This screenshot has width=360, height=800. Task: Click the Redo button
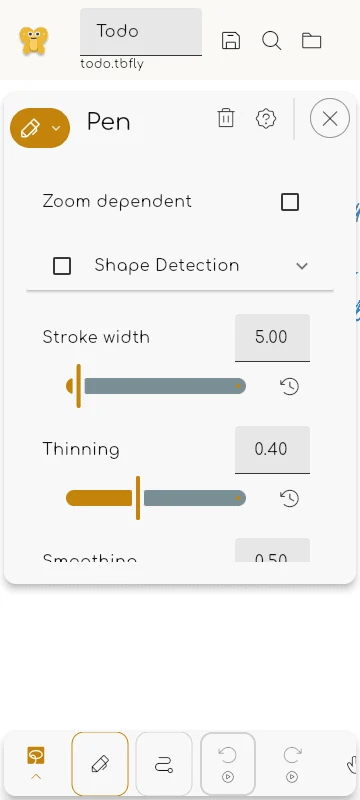(x=292, y=764)
